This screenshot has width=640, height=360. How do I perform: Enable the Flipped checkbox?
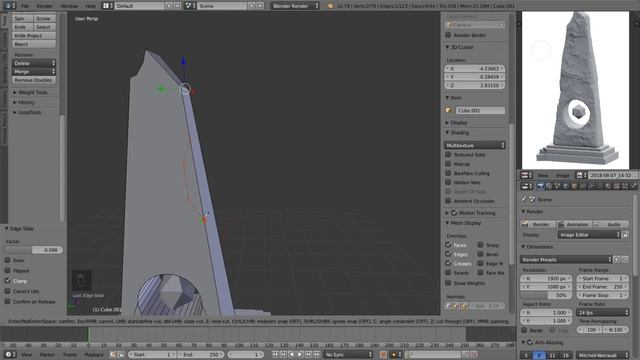(7, 270)
